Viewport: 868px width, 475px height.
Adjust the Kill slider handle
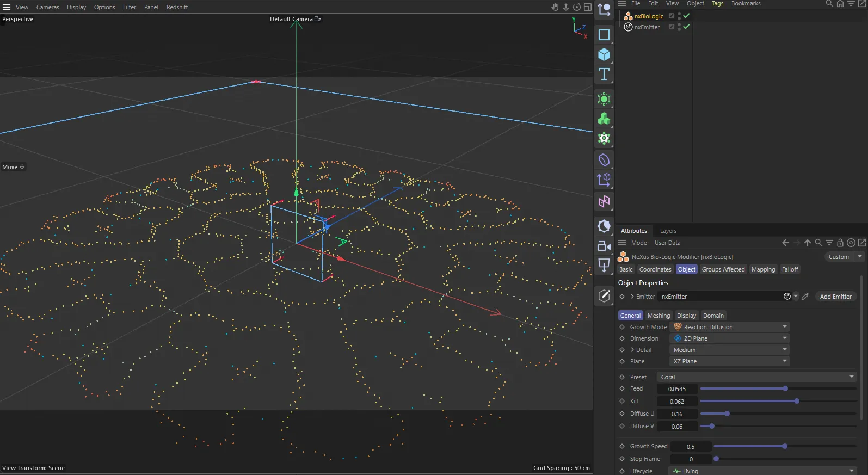click(x=796, y=401)
